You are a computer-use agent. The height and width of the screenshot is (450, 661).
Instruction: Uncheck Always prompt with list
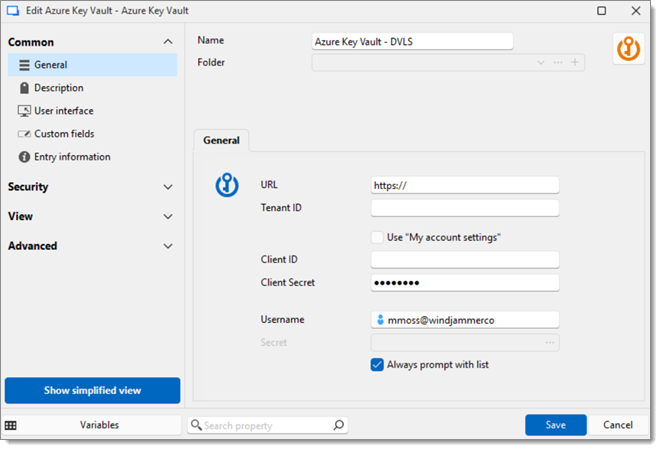[377, 365]
